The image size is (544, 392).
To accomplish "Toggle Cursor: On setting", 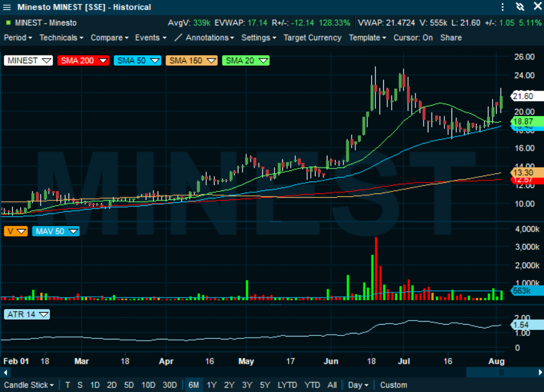I will click(x=413, y=37).
